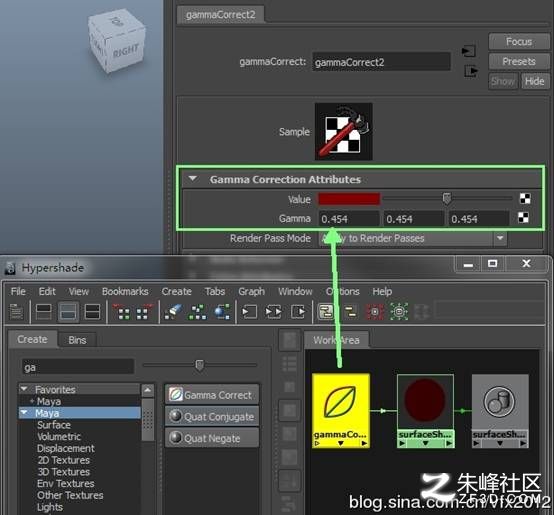The image size is (554, 515).
Task: Open the Tabs menu in Hypershade
Action: pyautogui.click(x=215, y=291)
